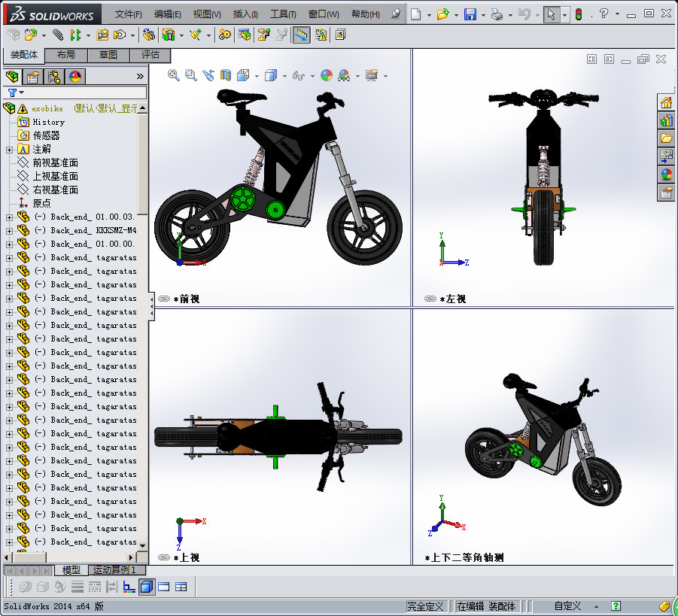Click the Print icon
The width and height of the screenshot is (678, 616).
[x=497, y=15]
